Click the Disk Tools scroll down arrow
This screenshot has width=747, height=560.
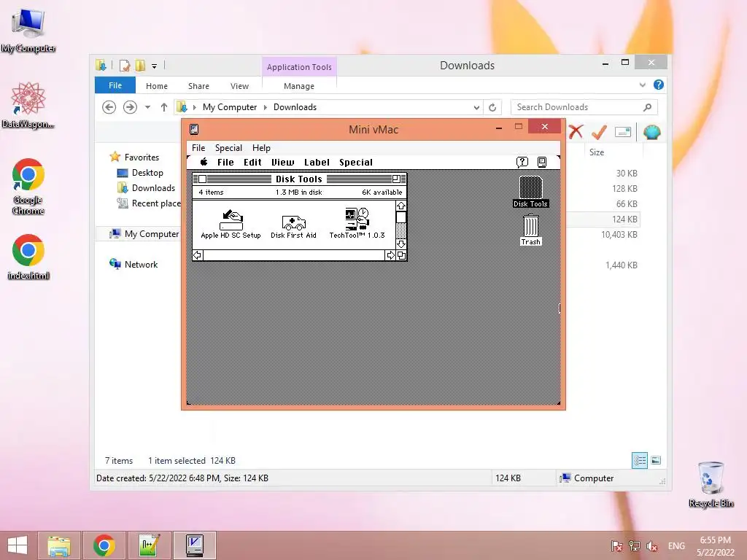click(x=401, y=244)
